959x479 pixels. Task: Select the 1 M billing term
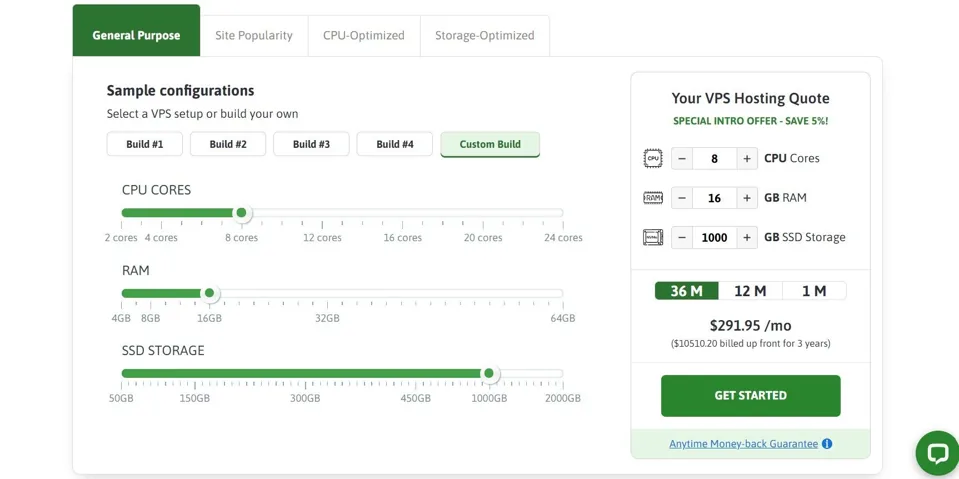coord(814,291)
